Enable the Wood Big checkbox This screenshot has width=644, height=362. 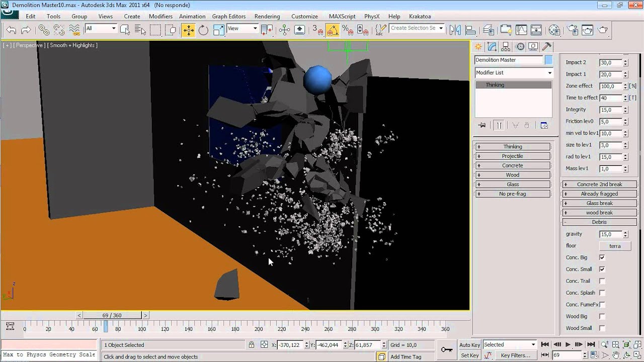point(602,316)
